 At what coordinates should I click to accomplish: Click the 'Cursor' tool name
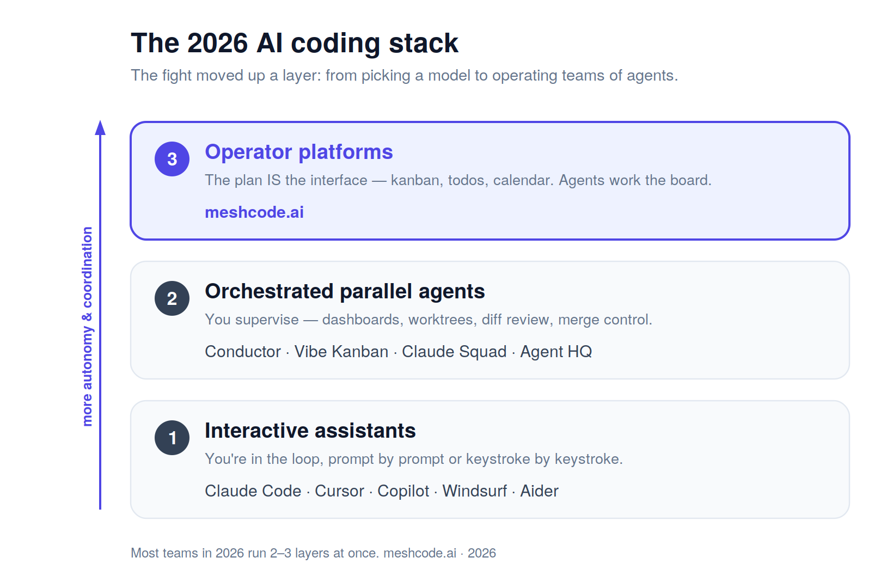[x=339, y=491]
